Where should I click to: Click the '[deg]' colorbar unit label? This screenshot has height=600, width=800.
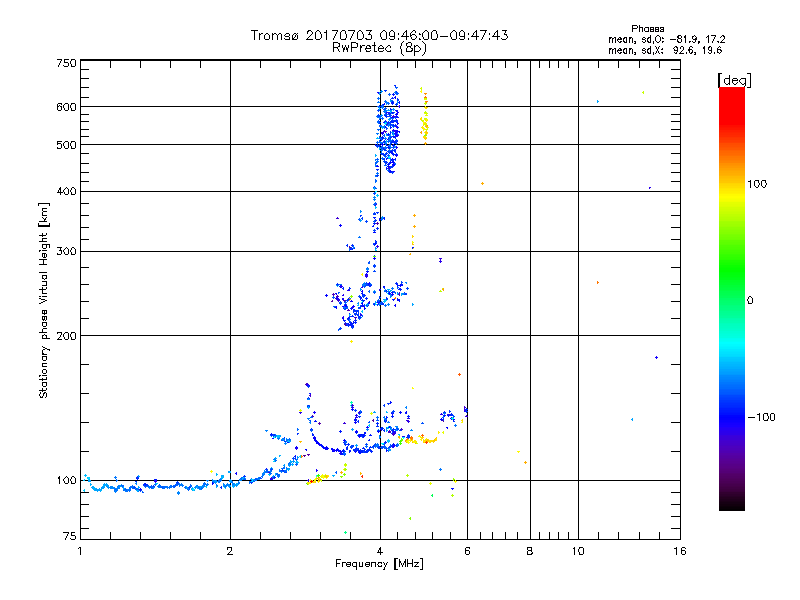pyautogui.click(x=734, y=80)
